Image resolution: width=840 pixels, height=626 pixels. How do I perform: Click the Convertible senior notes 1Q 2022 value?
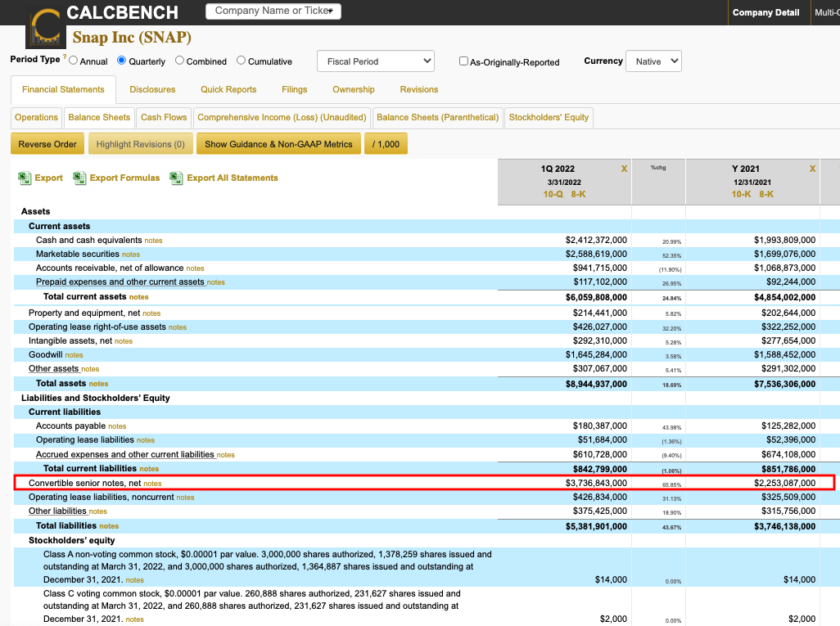596,483
